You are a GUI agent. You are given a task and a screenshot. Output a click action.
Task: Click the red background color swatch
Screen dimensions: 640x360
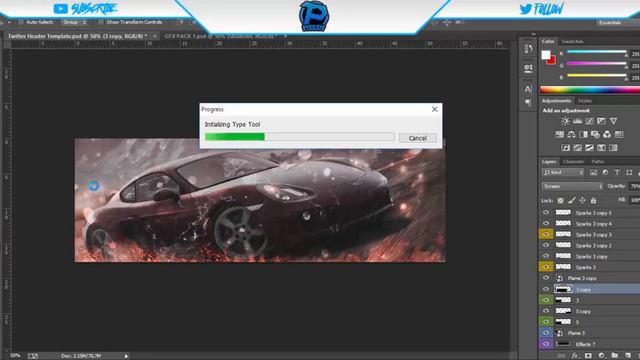pos(552,61)
